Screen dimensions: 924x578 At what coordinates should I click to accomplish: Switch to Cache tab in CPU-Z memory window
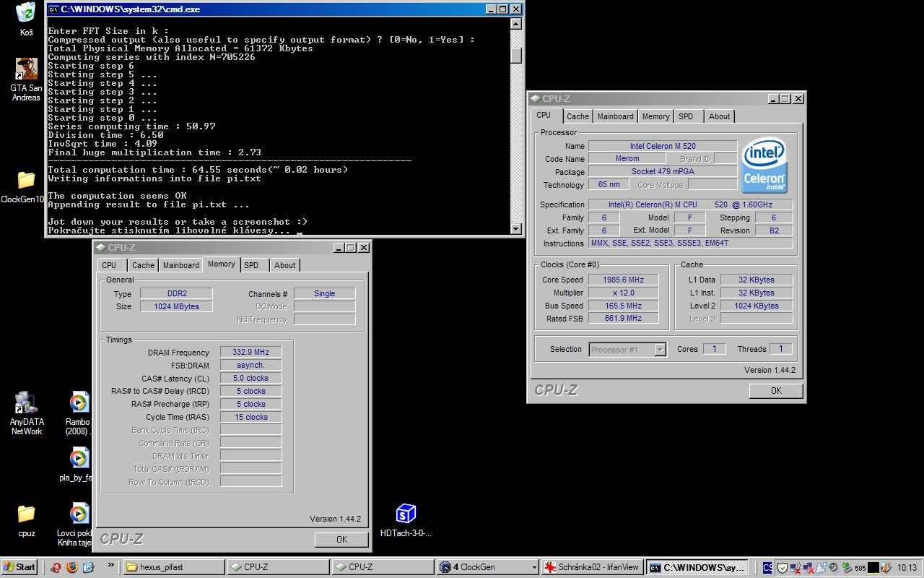click(143, 265)
